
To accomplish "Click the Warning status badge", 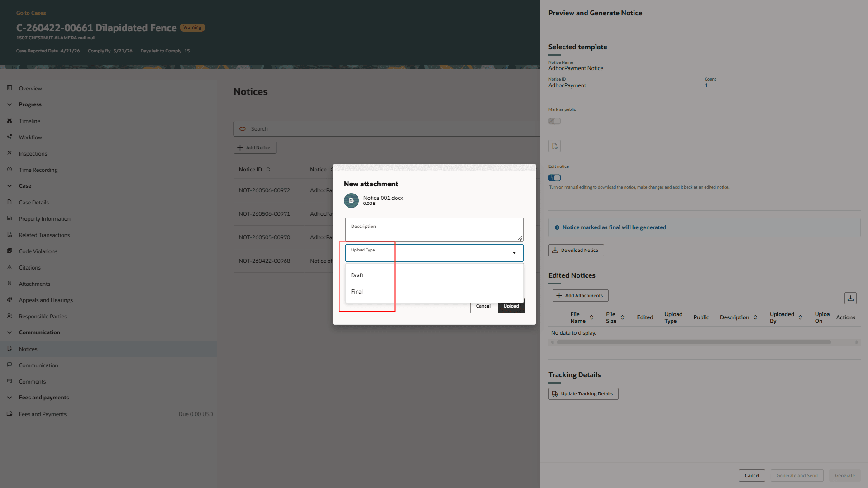I will coord(192,28).
